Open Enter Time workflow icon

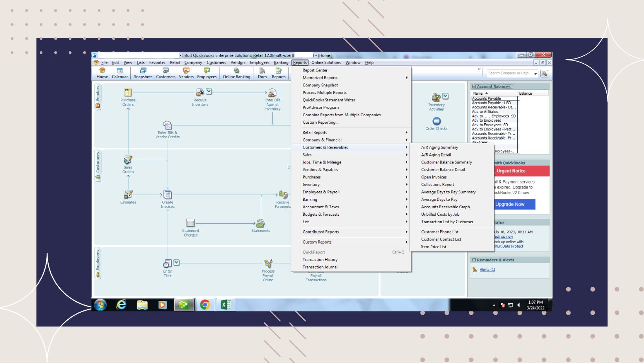click(168, 264)
